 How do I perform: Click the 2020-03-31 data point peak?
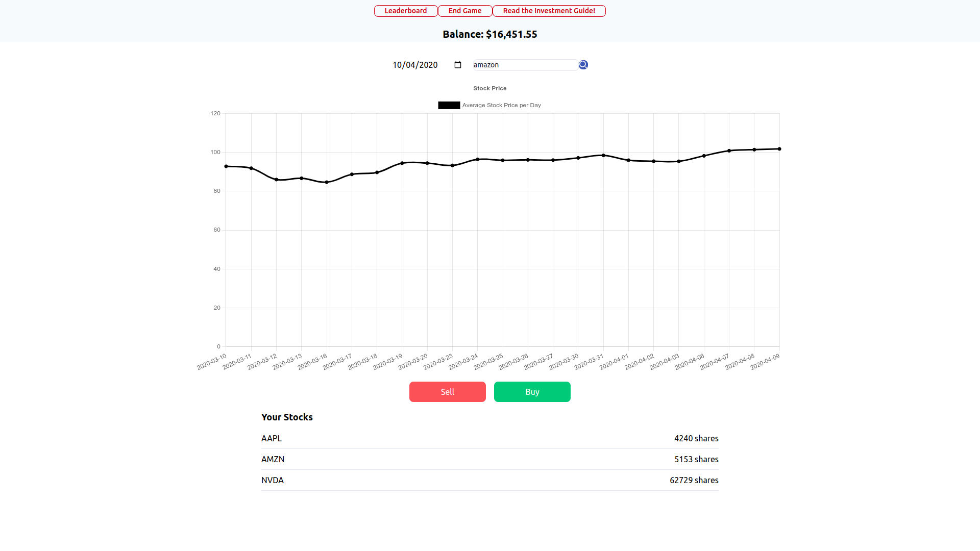[x=603, y=156]
